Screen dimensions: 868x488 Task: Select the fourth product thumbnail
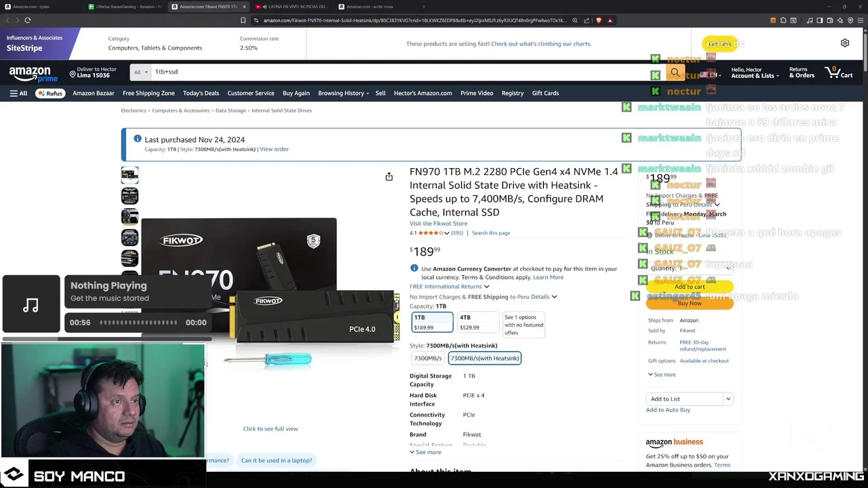point(130,237)
